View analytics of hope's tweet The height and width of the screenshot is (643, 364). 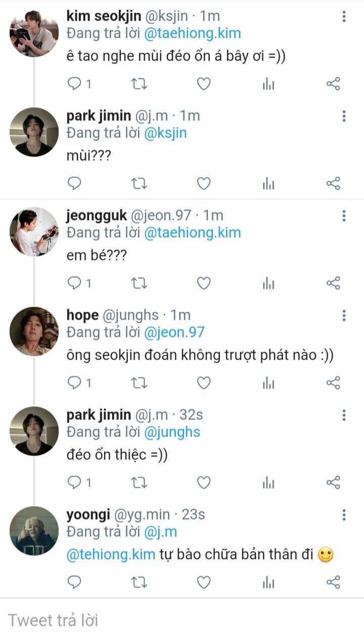268,383
